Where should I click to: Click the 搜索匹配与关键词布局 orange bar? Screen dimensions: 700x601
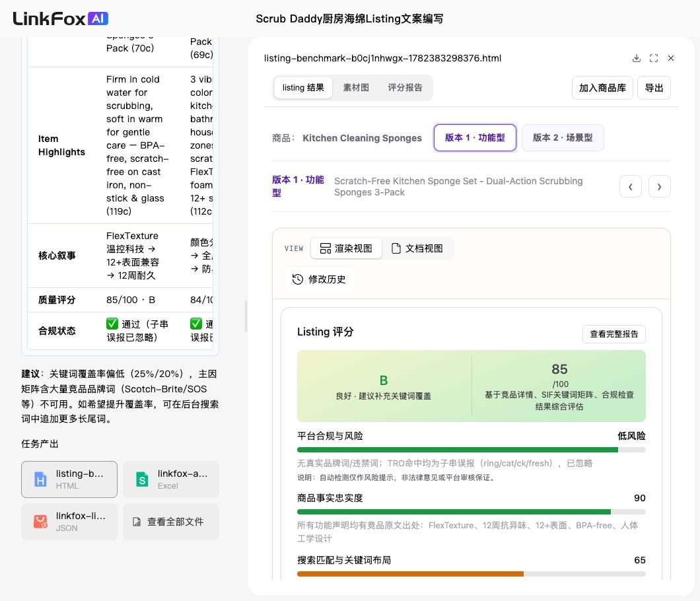[410, 574]
